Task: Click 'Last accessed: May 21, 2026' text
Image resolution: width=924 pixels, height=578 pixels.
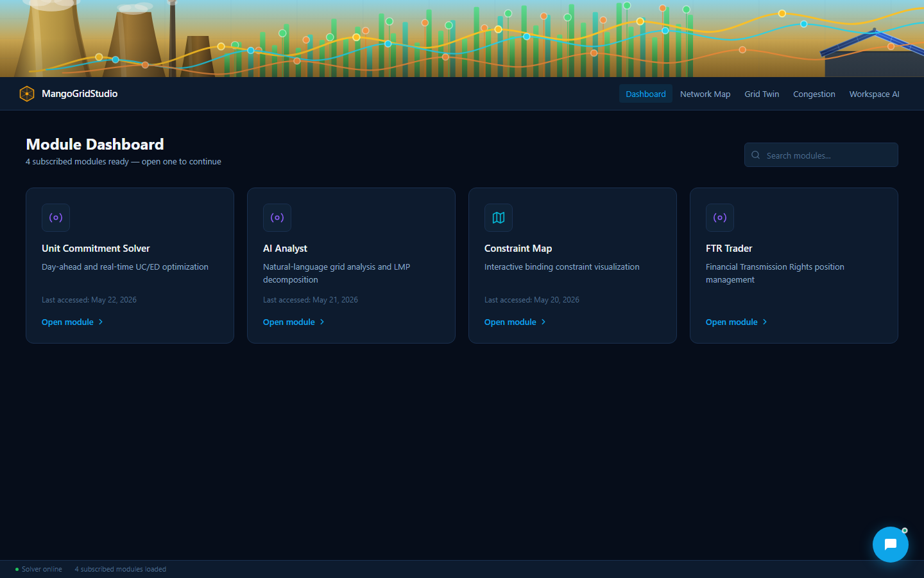Action: tap(311, 300)
